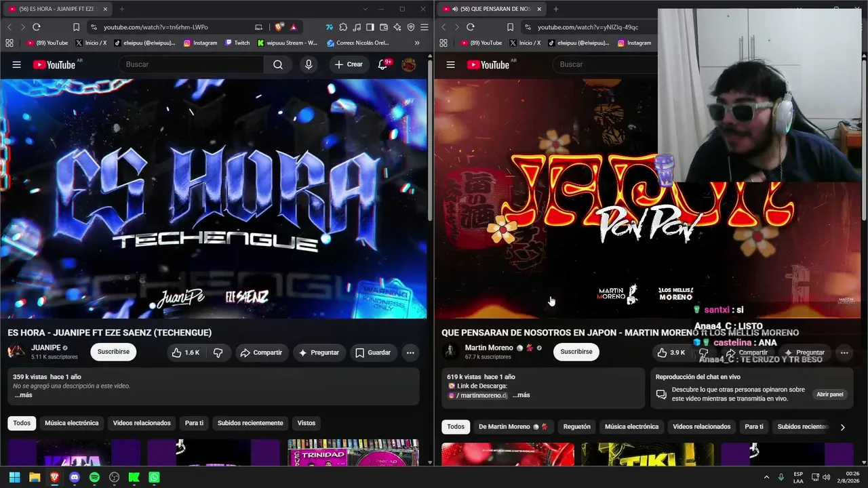The height and width of the screenshot is (488, 868).
Task: Open Brave Rewards triangle icon
Action: pos(293,27)
